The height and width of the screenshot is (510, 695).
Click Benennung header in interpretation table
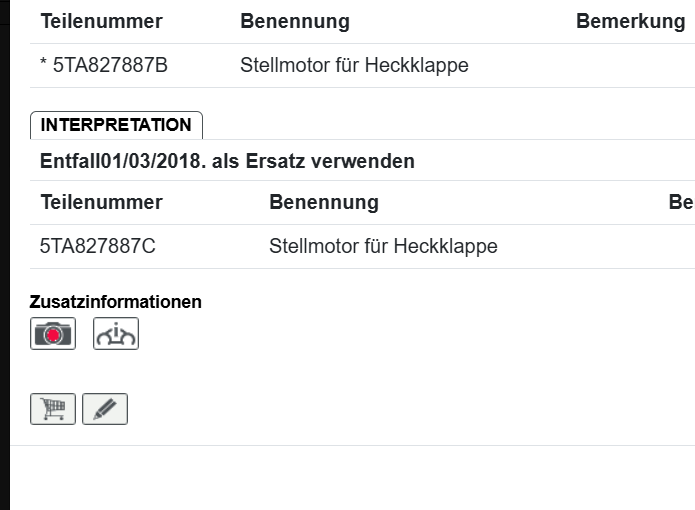point(324,202)
